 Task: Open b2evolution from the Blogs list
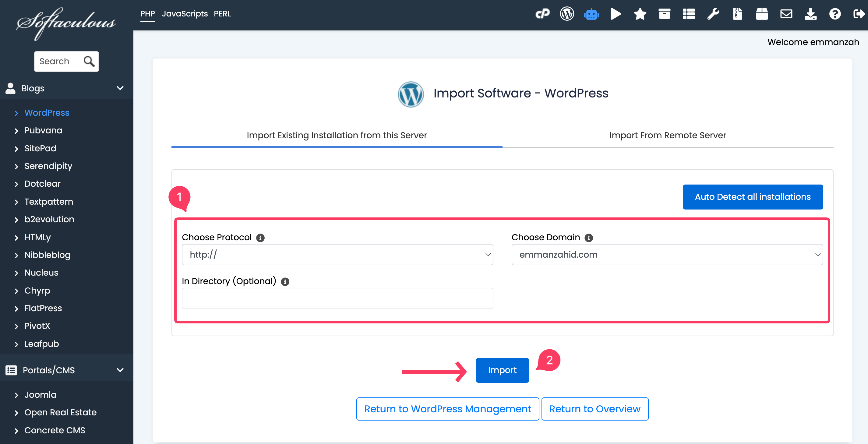49,219
